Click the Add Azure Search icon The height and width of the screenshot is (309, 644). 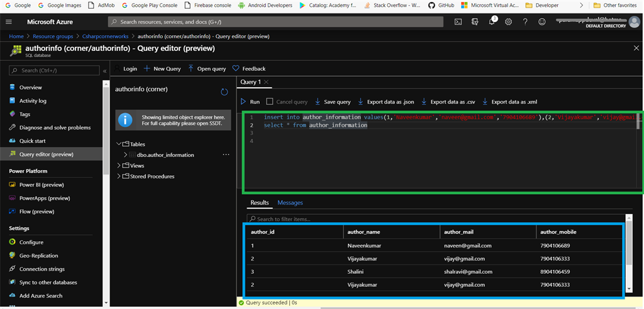13,296
